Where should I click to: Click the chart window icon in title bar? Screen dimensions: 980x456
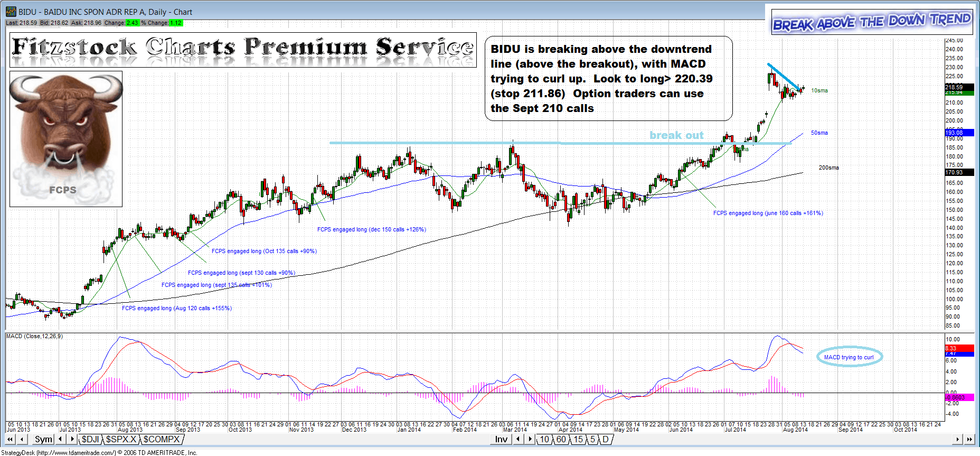11,12
